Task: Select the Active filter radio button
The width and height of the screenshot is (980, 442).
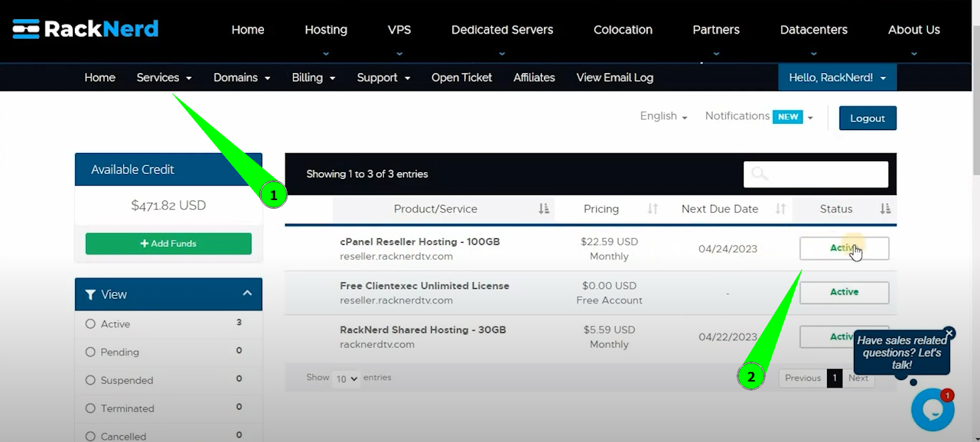Action: (91, 324)
